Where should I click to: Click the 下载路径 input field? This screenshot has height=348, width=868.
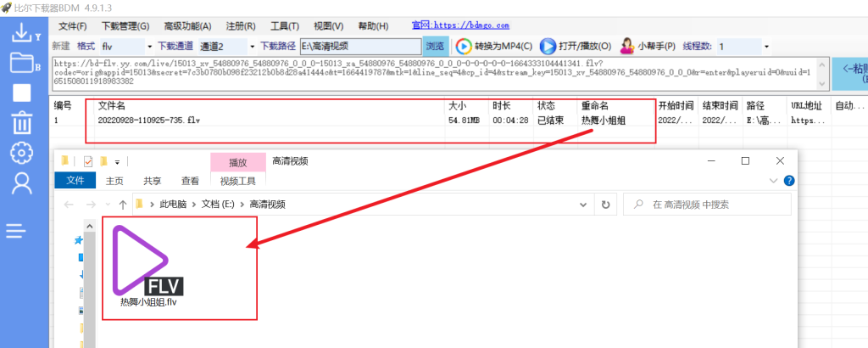pos(360,47)
